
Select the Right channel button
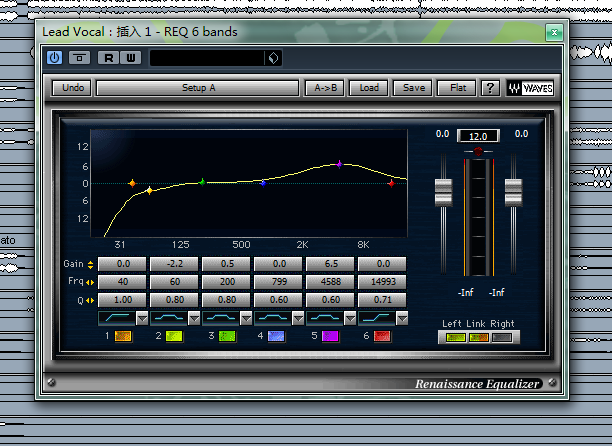[502, 338]
